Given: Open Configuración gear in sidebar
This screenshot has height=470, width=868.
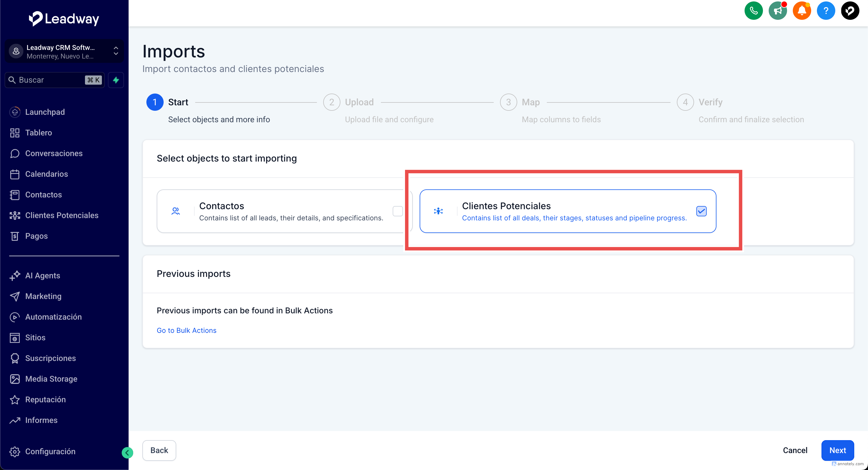Looking at the screenshot, I should 50,451.
